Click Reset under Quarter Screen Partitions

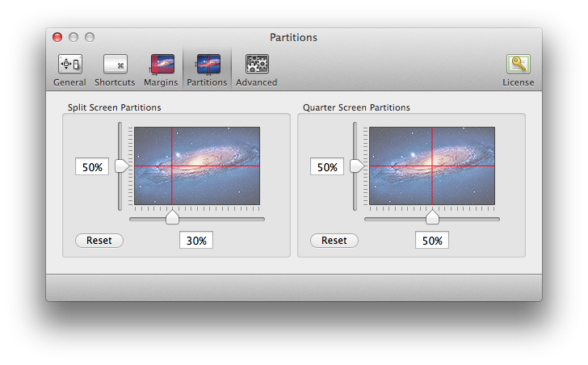coord(334,241)
